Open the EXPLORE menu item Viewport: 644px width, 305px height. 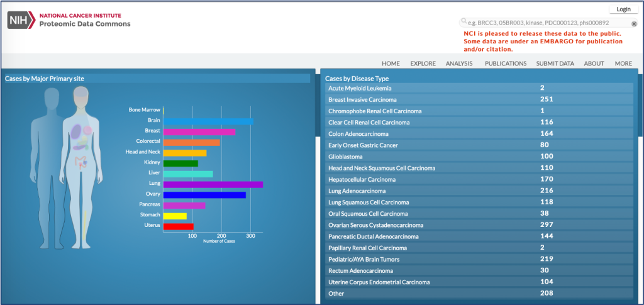pos(423,64)
